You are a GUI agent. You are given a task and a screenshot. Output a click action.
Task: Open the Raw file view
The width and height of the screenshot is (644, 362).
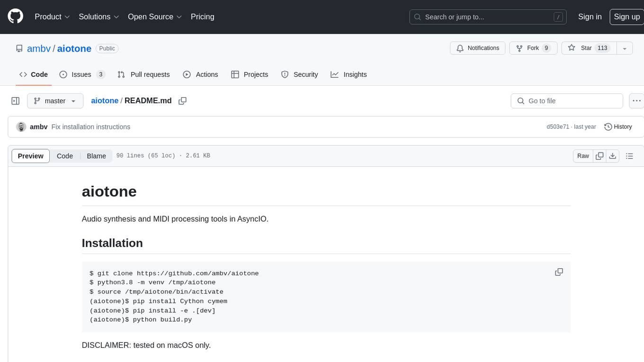coord(583,156)
